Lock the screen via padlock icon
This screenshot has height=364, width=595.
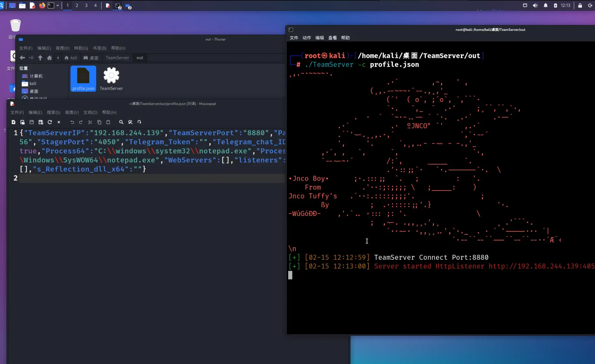pos(580,6)
